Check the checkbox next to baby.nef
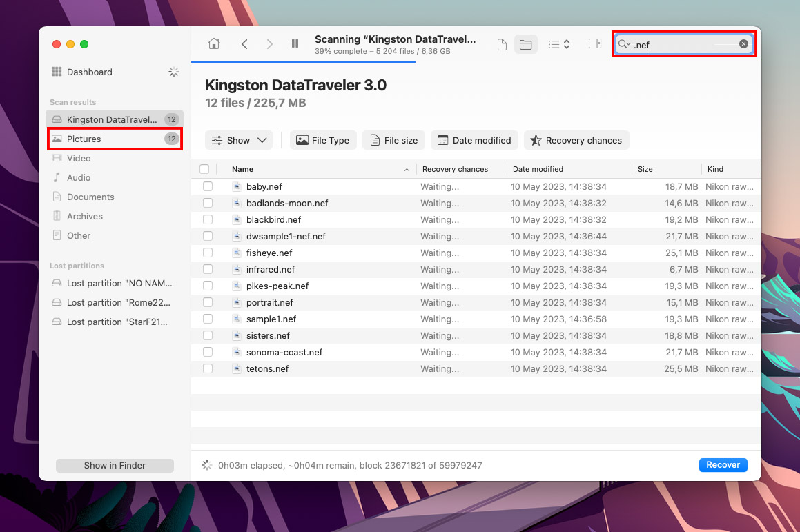The image size is (800, 532). click(x=208, y=186)
